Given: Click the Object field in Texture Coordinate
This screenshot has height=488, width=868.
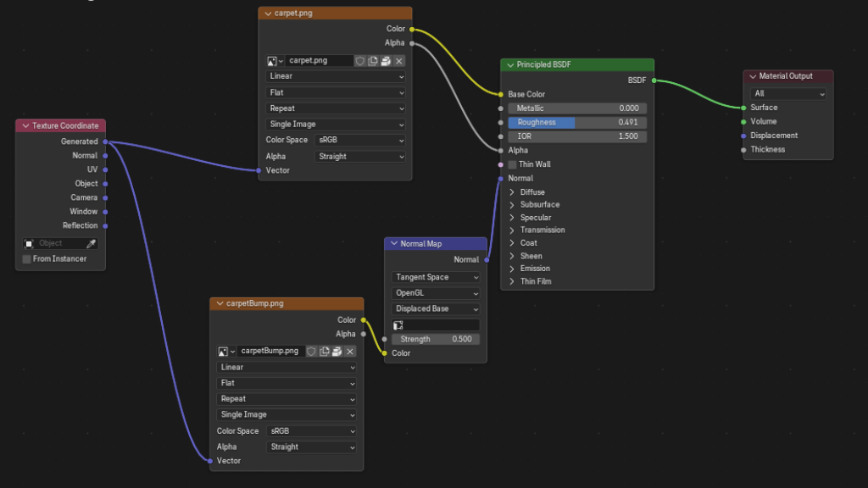Looking at the screenshot, I should pos(60,243).
